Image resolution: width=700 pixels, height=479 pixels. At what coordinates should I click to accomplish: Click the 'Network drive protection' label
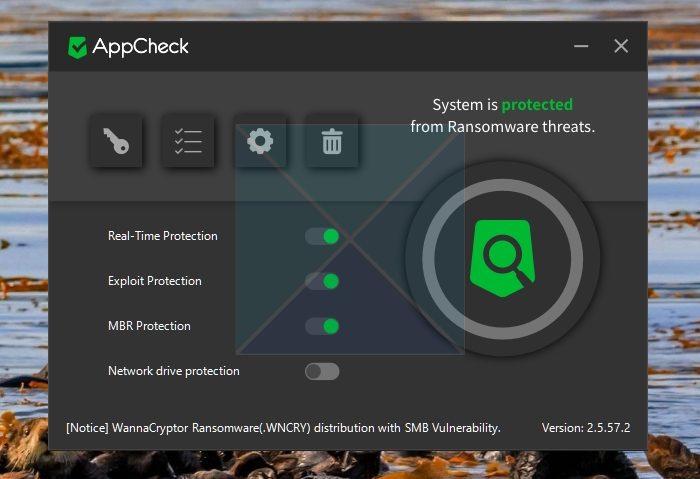click(x=174, y=371)
